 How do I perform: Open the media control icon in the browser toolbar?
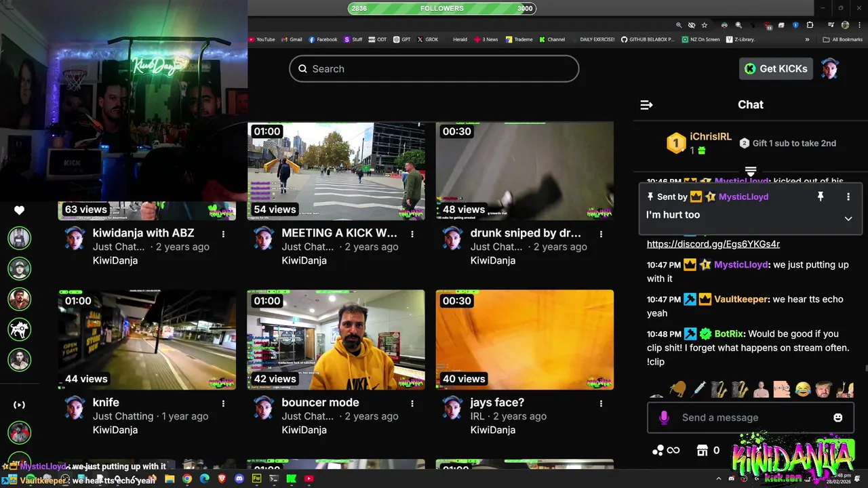[831, 25]
